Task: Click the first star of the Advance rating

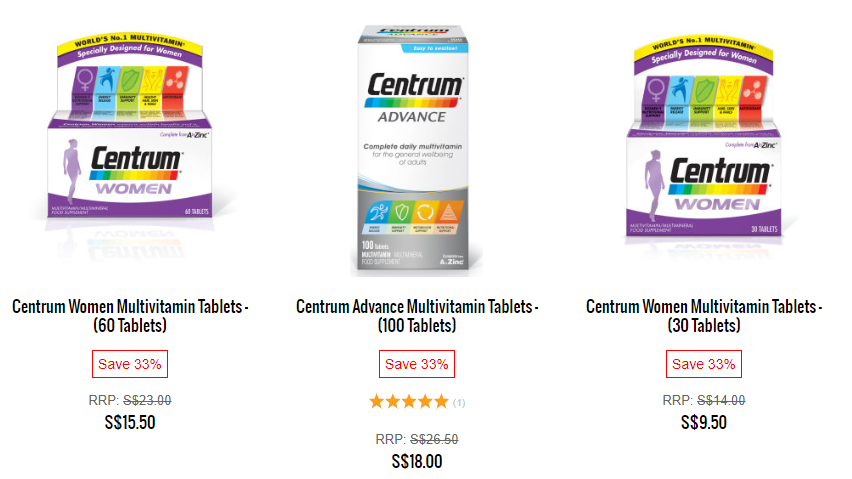Action: tap(377, 402)
